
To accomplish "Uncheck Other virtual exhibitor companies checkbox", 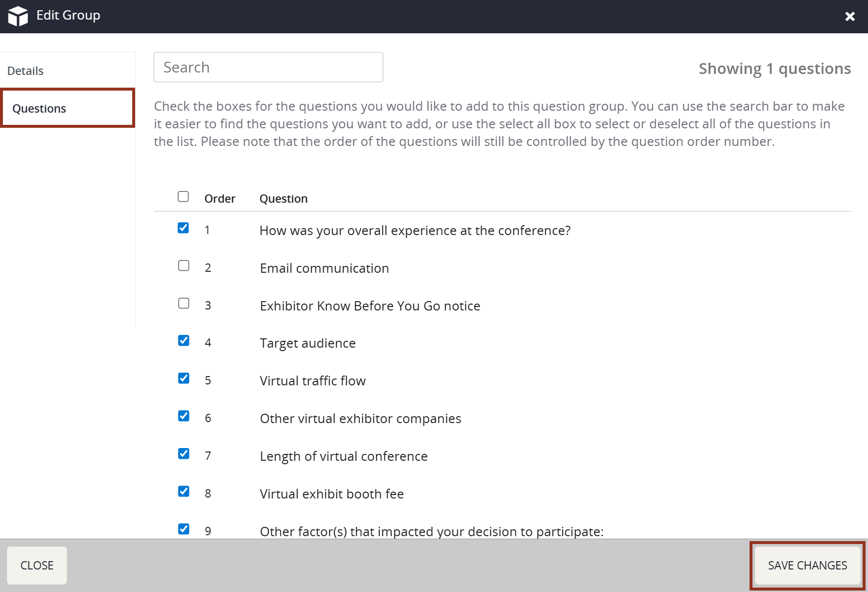I will coord(184,416).
